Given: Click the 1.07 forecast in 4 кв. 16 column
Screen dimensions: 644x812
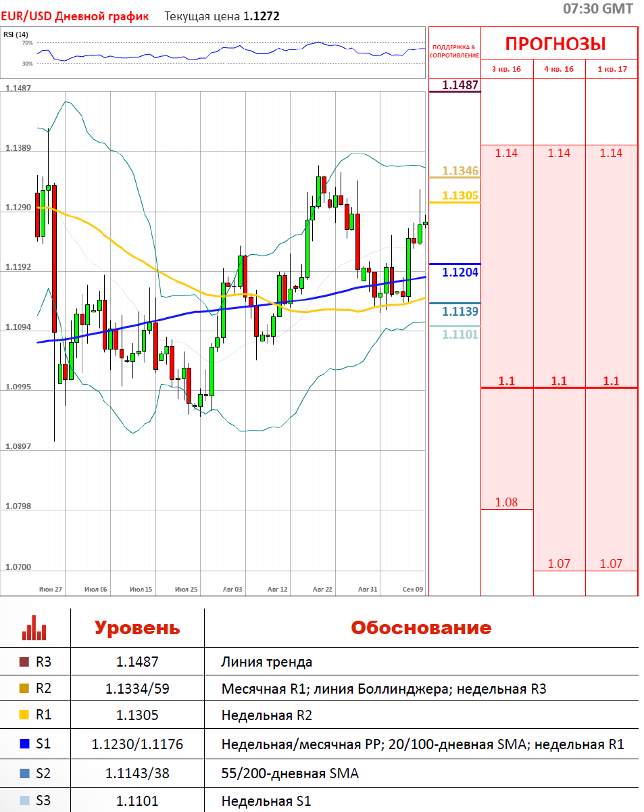Looking at the screenshot, I should click(x=559, y=563).
